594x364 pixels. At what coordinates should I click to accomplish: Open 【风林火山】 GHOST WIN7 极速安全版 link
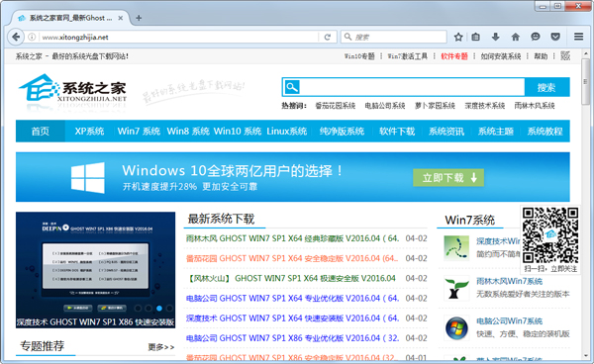pos(291,279)
